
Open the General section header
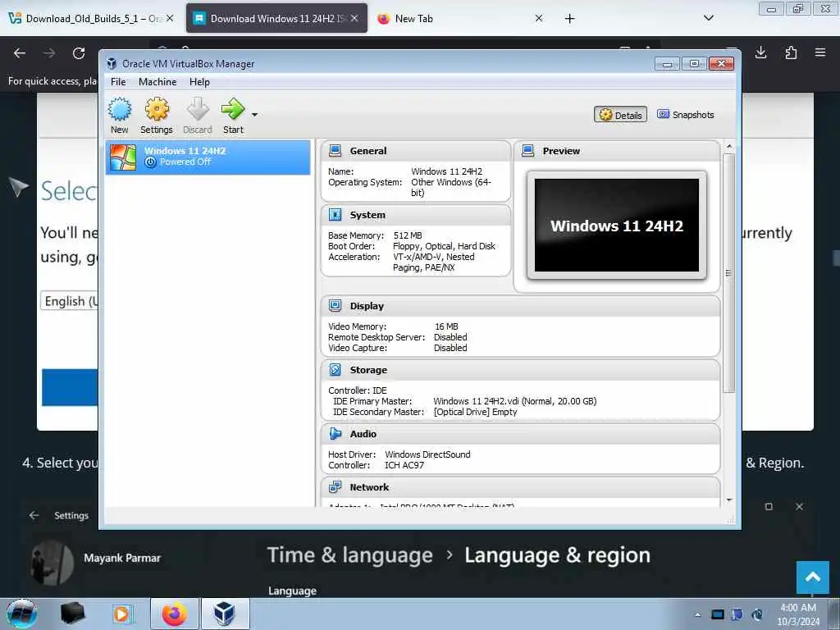click(416, 151)
